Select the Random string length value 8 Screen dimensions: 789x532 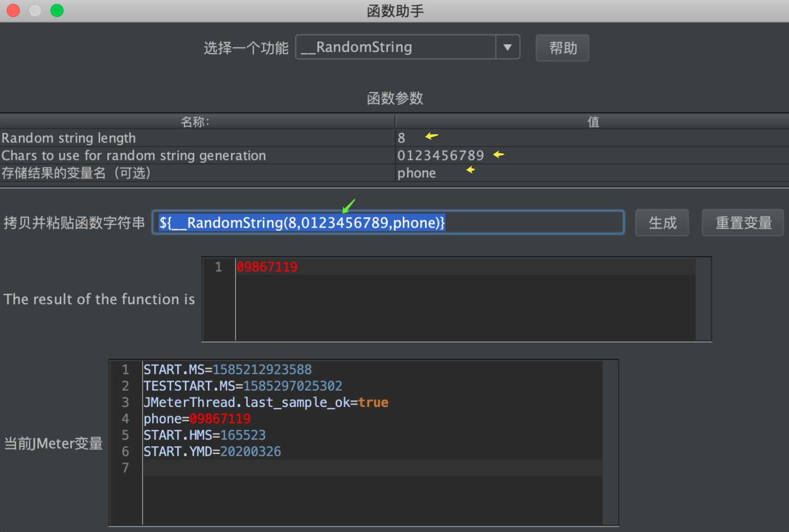(x=592, y=138)
